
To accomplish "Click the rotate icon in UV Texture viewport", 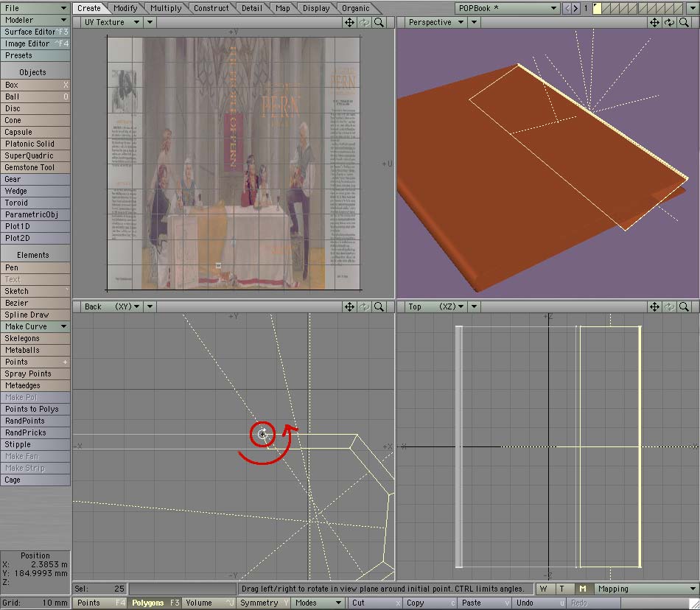I will [x=364, y=22].
